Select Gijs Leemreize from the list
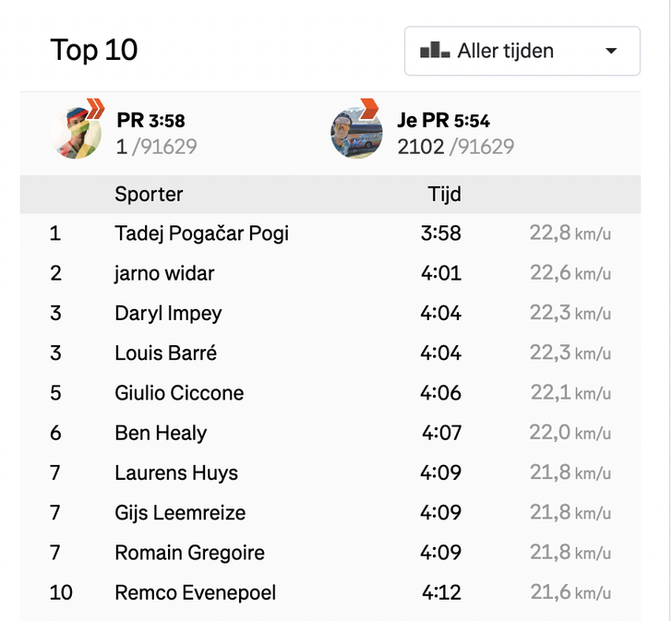672x621 pixels. click(180, 513)
